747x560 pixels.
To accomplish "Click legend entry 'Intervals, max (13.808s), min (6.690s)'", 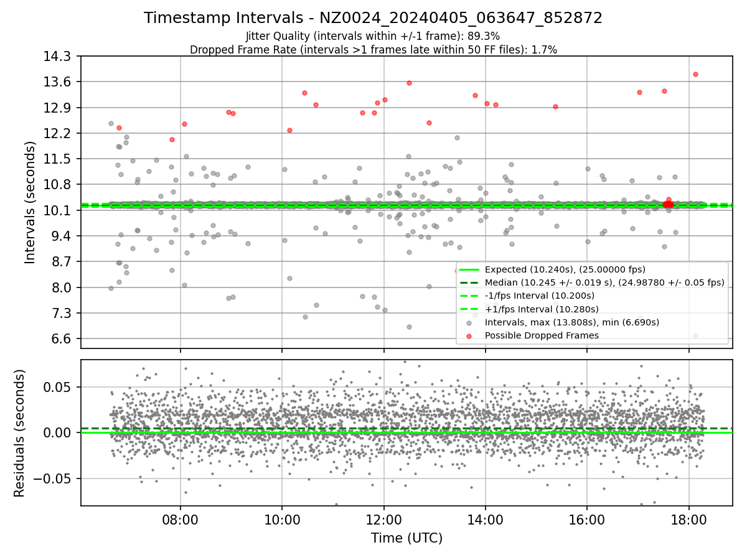I will coord(572,322).
